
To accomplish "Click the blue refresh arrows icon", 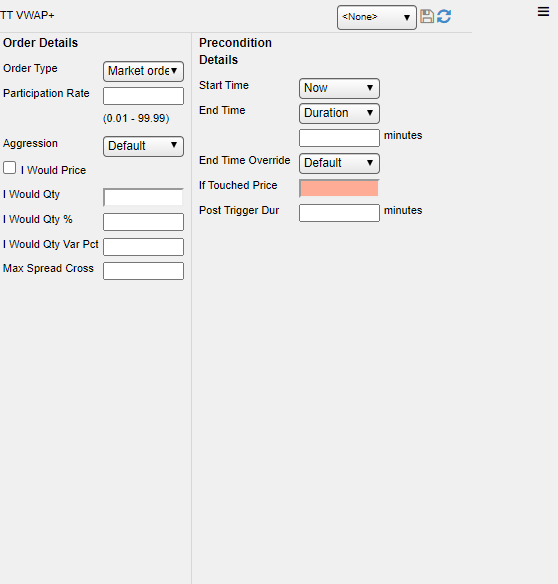I will (x=444, y=16).
